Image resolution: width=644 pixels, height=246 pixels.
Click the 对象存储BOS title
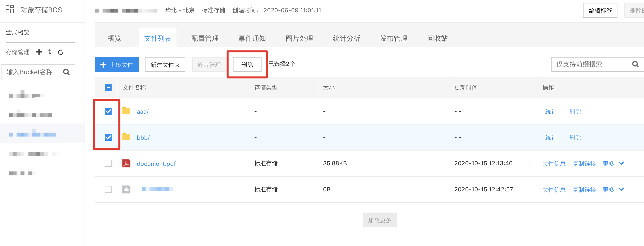pyautogui.click(x=41, y=10)
